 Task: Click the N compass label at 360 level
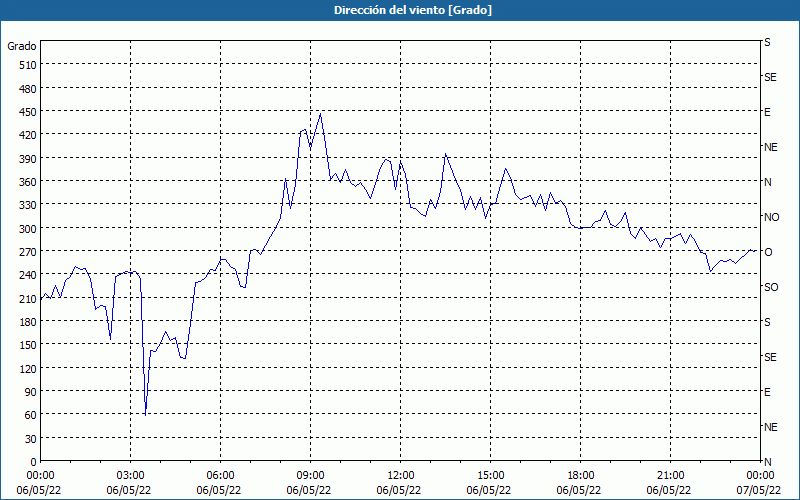tap(767, 182)
